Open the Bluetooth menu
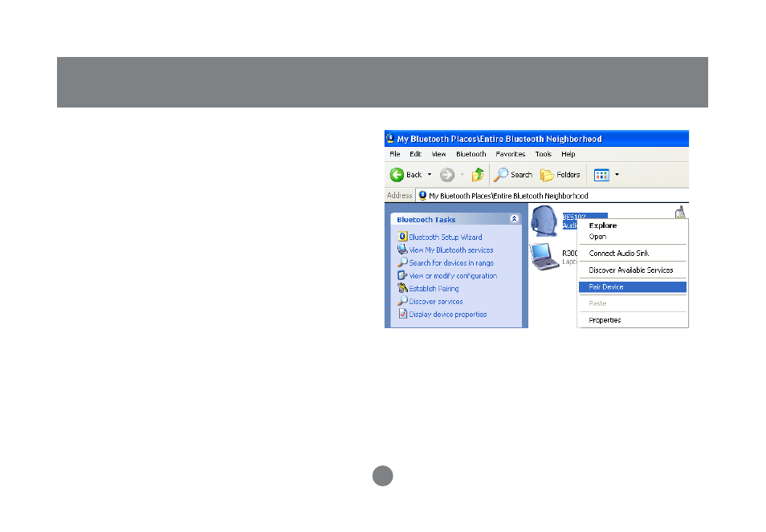 [x=471, y=154]
